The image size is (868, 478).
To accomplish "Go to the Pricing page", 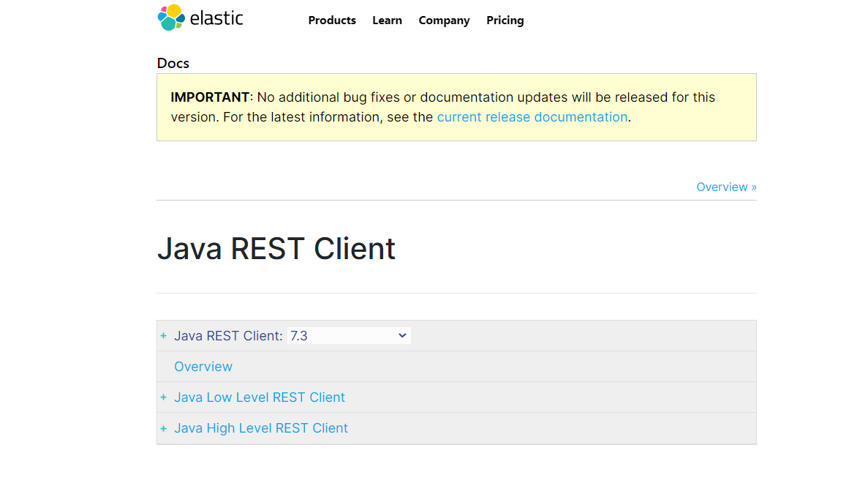I will point(505,20).
